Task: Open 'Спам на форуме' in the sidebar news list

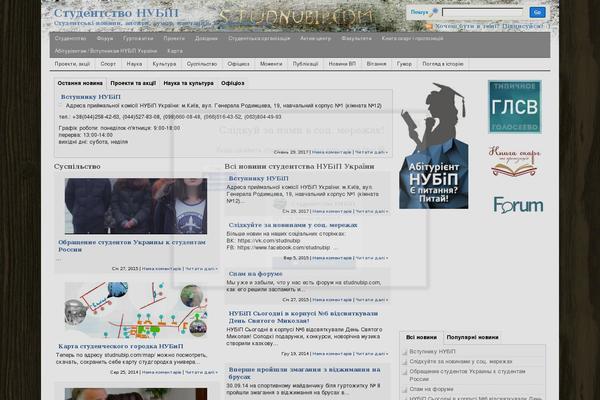Action: point(431,389)
